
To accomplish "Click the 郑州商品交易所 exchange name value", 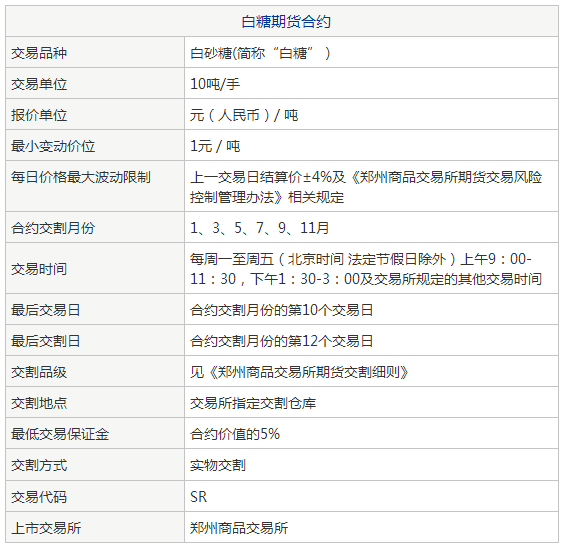I will coord(239,528).
